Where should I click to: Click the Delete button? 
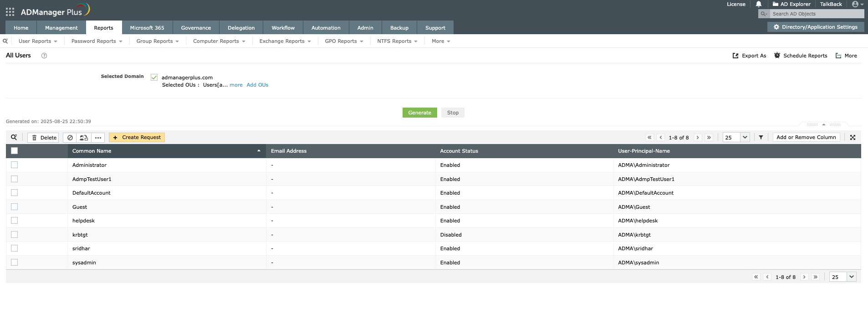[x=43, y=138]
